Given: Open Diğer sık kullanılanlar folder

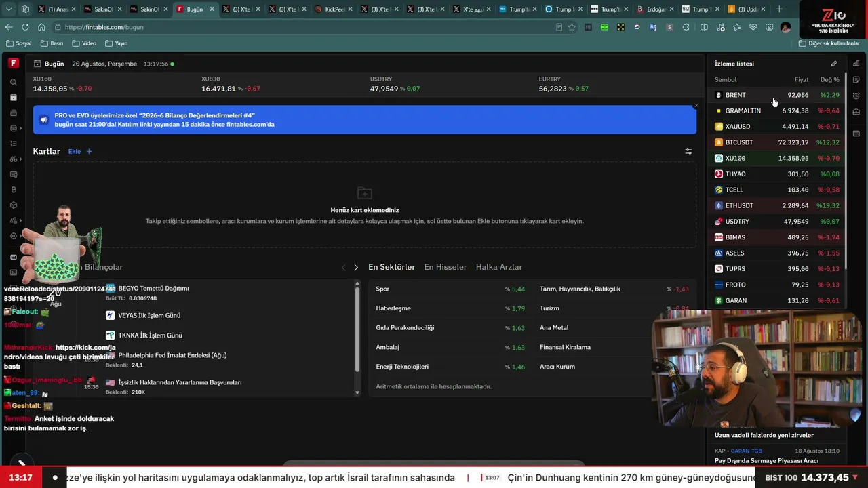Looking at the screenshot, I should [x=829, y=43].
